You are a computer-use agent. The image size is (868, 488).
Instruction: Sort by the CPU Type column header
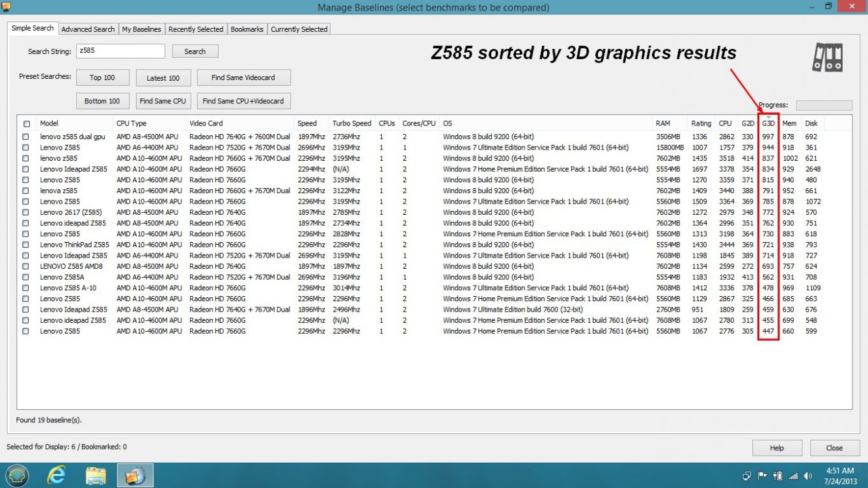pos(150,124)
